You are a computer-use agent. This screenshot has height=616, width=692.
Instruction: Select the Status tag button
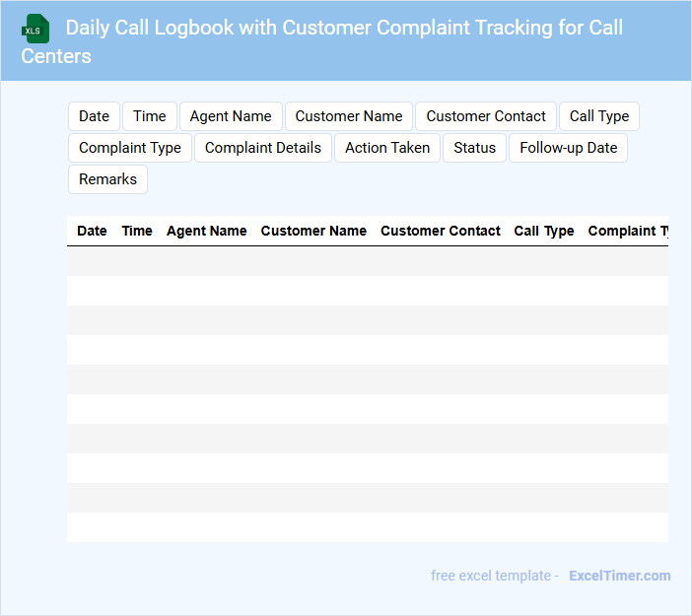pos(475,148)
